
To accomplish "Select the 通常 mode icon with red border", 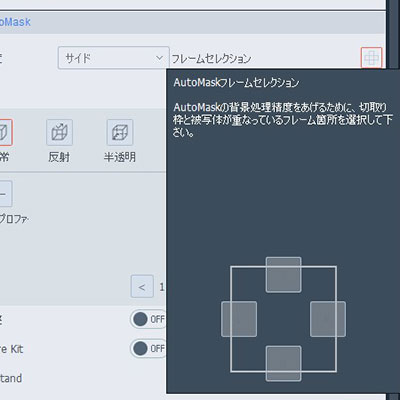I will pyautogui.click(x=5, y=132).
